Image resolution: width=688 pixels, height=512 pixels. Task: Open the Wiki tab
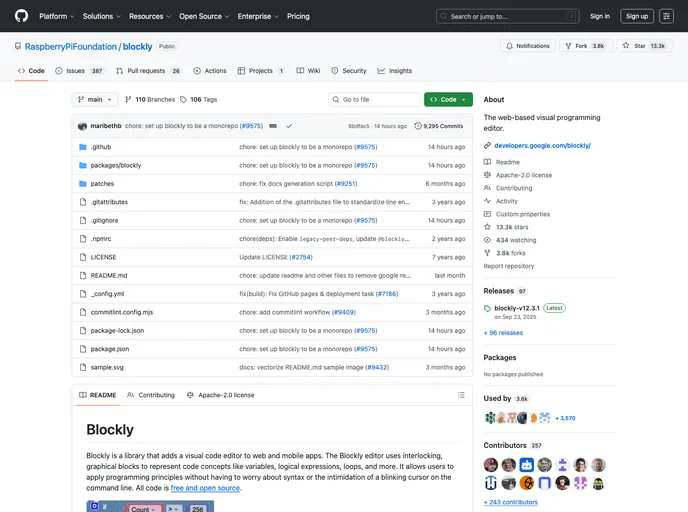tap(308, 71)
